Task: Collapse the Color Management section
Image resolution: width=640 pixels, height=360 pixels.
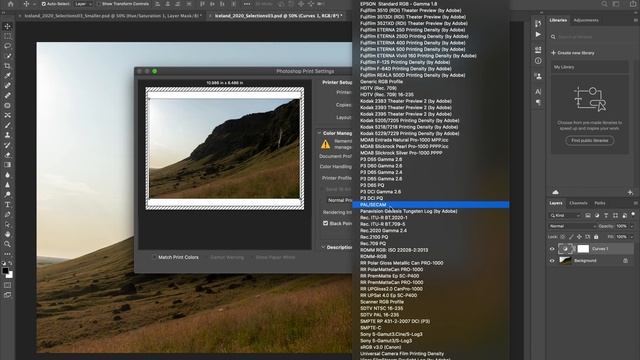Action: click(x=320, y=133)
